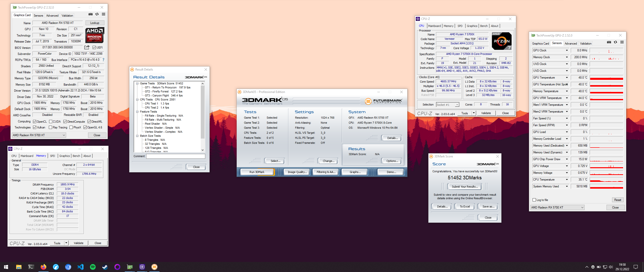Open hamburger menu in GPU-Z Sensors window
644x272 pixels.
622,42
